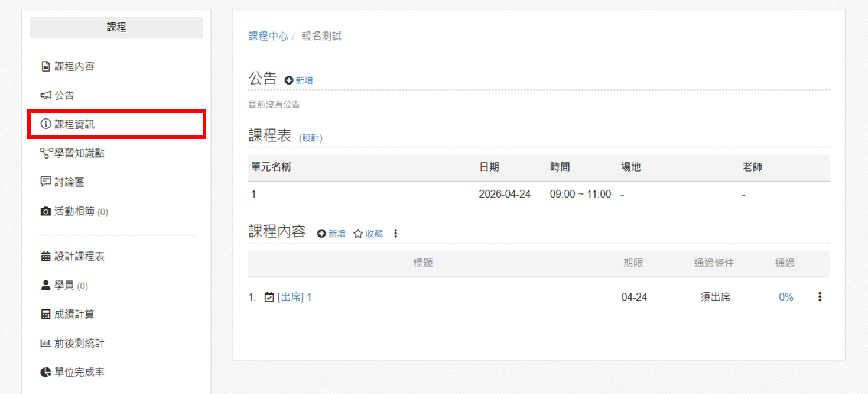Click the 公告 megaphone icon in sidebar
This screenshot has height=394, width=868.
pos(46,95)
